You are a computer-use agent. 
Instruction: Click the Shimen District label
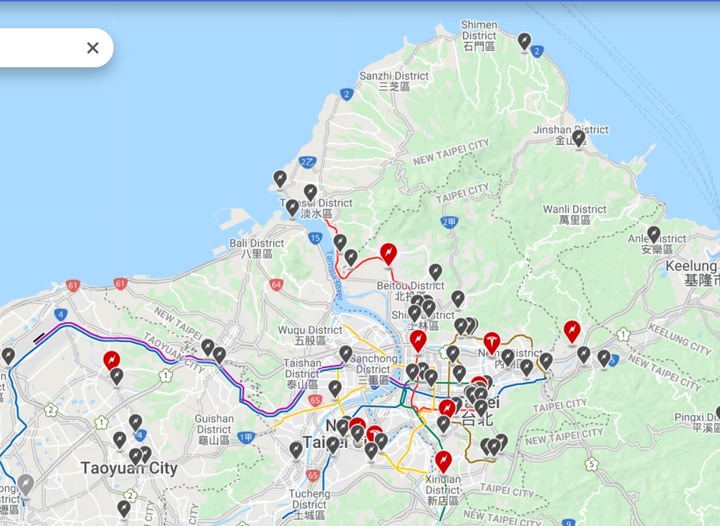[x=479, y=35]
